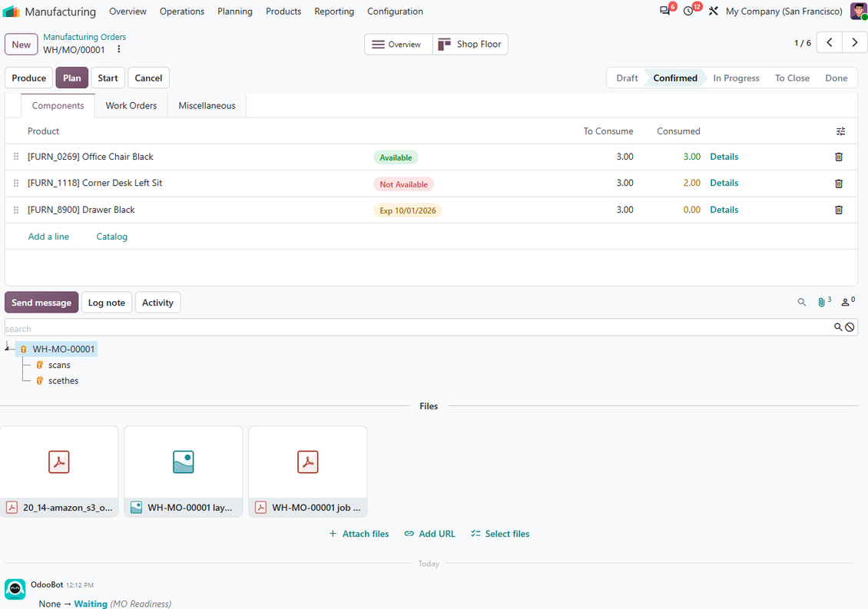
Task: Open the actions kebab menu beside WH/MO/00001
Action: pos(118,49)
